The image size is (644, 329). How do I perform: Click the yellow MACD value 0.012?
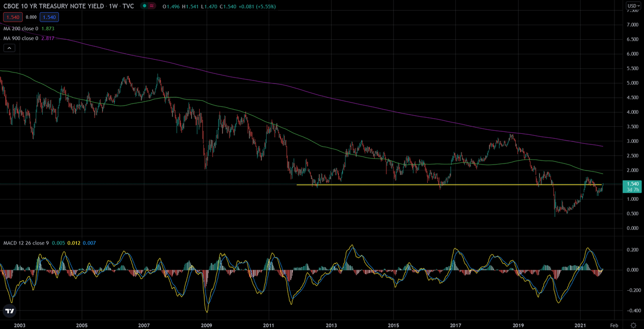pyautogui.click(x=74, y=243)
